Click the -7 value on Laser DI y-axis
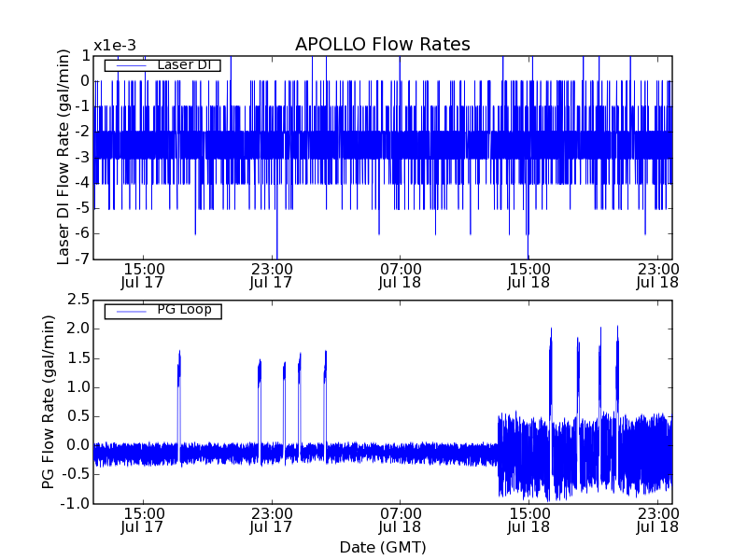Screen dimensions: 747x560 click(81, 259)
